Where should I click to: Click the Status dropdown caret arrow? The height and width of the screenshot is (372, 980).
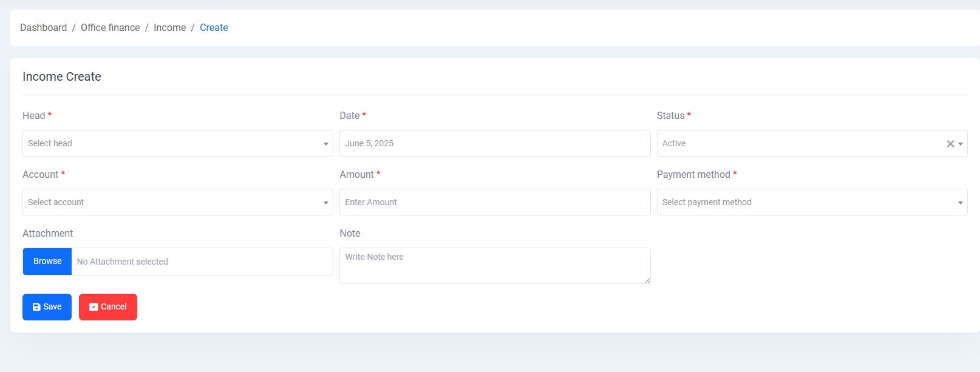961,144
